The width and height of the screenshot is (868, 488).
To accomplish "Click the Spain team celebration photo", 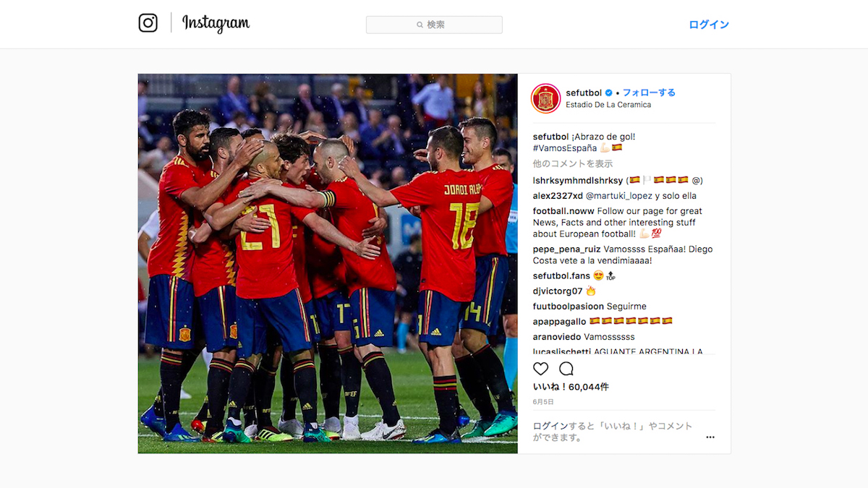I will [328, 263].
